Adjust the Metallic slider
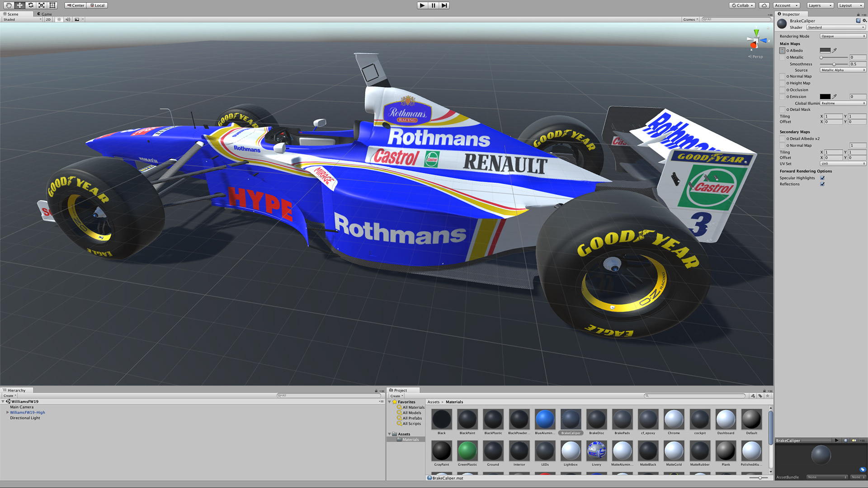 [834, 57]
